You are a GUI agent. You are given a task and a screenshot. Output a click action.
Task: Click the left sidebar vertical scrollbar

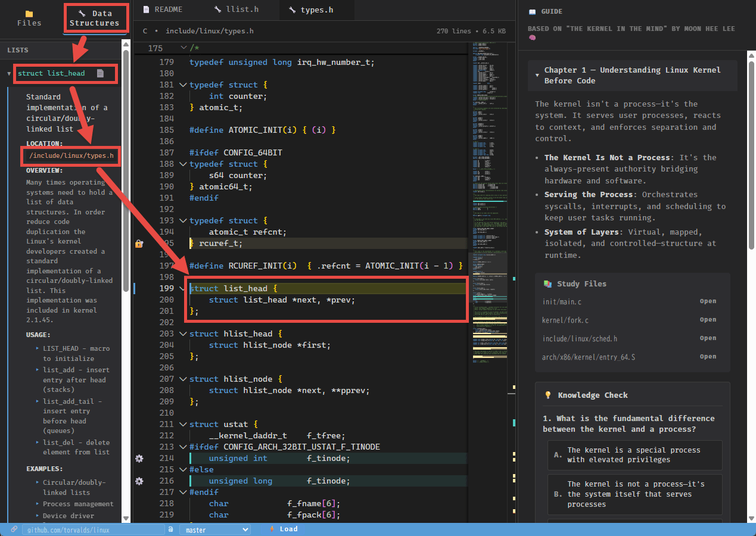[126, 179]
